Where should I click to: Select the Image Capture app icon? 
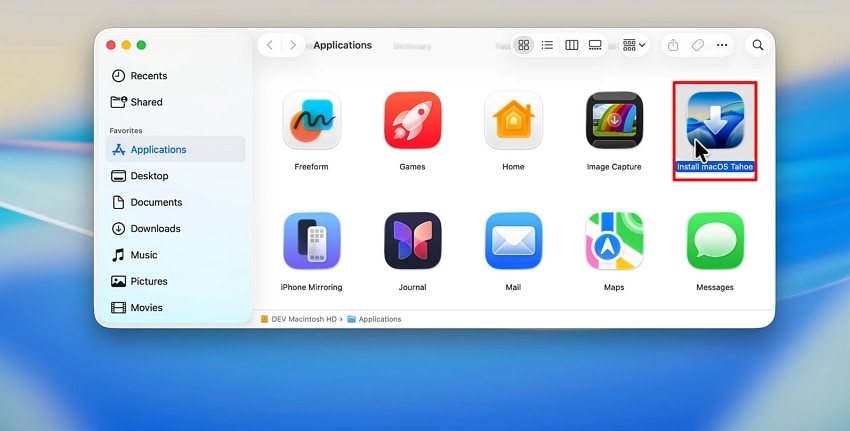[614, 120]
